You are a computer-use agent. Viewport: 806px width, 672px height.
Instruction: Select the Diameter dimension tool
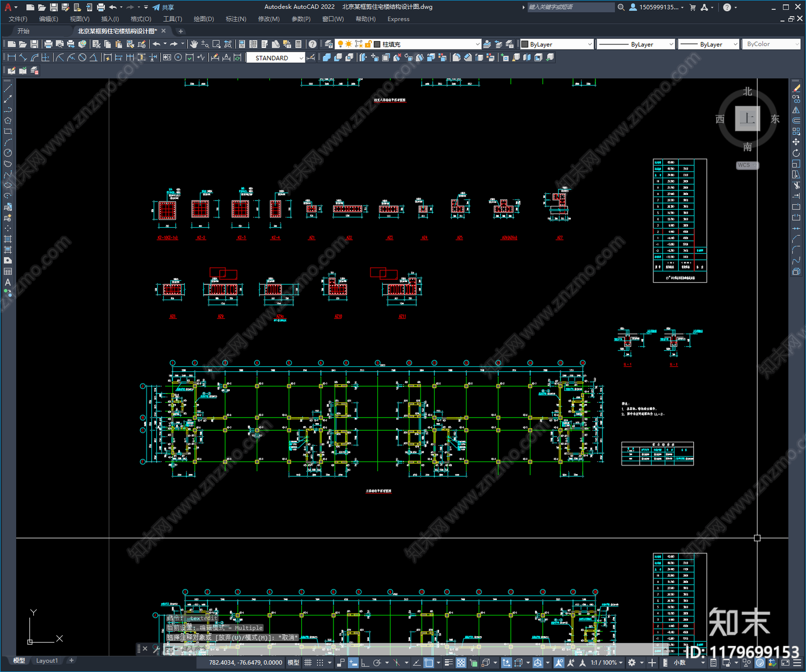[x=82, y=57]
